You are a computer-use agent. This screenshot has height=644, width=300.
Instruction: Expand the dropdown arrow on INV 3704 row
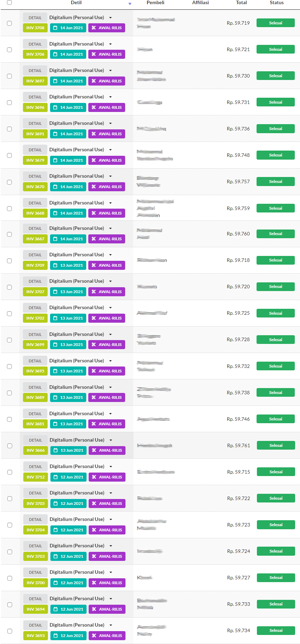point(111,520)
